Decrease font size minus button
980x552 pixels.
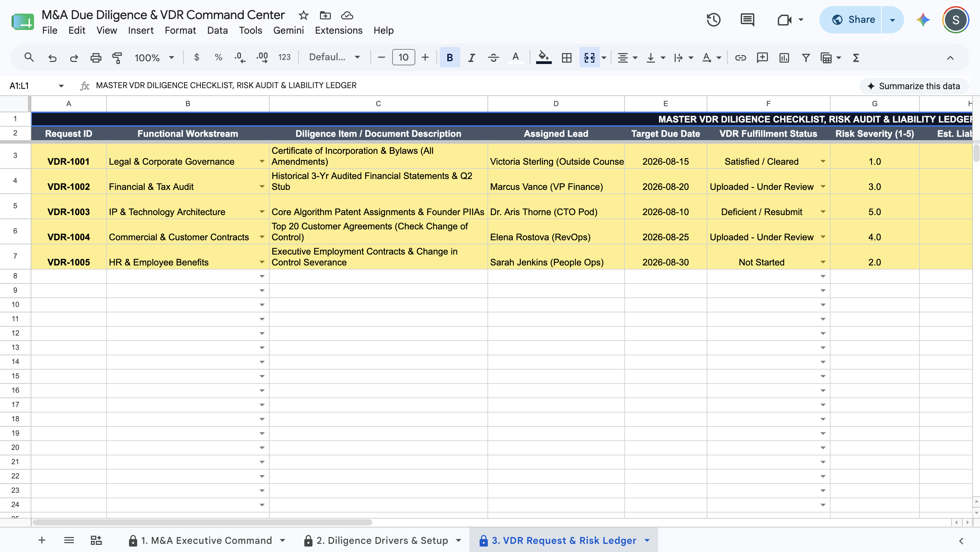[x=381, y=58]
